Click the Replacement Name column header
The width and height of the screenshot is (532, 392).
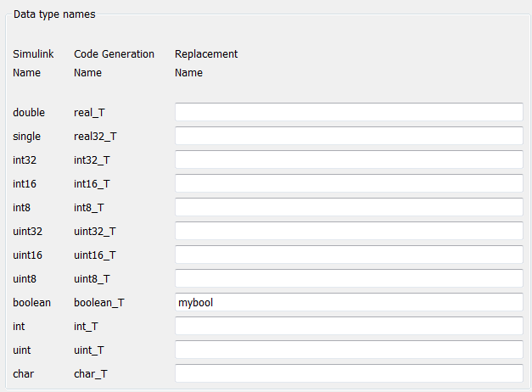point(205,64)
